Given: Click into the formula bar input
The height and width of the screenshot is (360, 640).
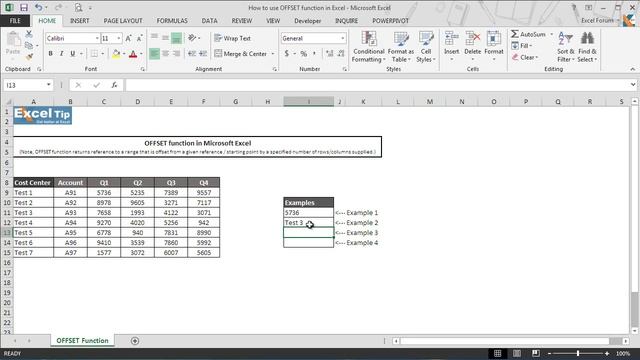Looking at the screenshot, I should (x=377, y=85).
